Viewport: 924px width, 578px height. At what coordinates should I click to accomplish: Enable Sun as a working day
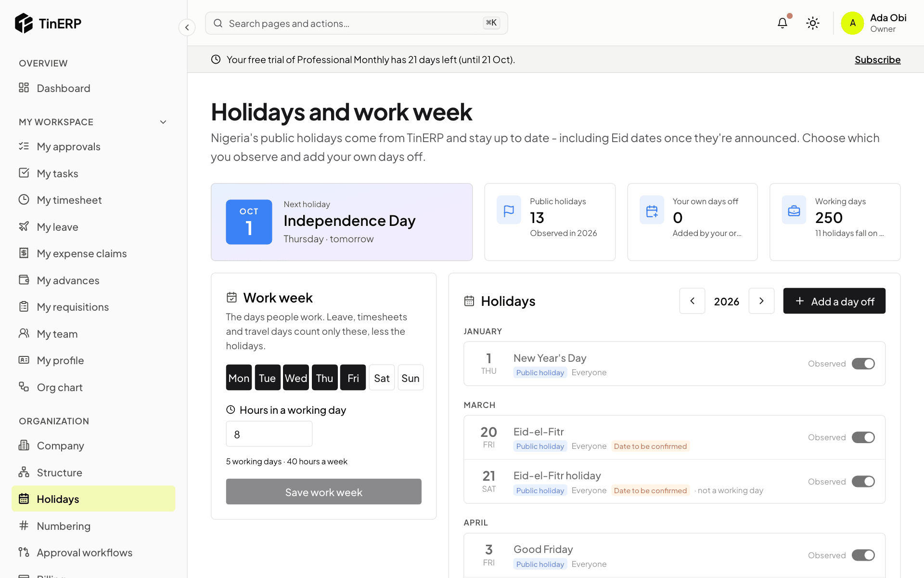coord(411,378)
